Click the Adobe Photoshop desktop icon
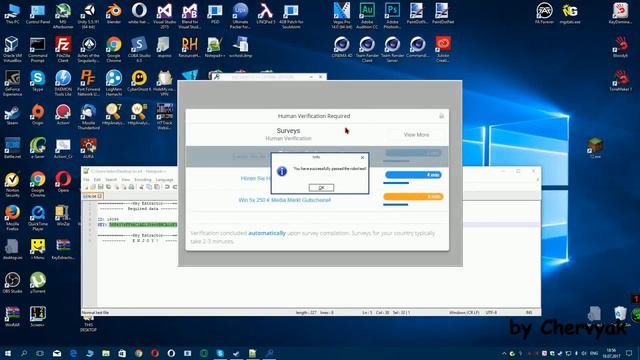The width and height of the screenshot is (640, 360). pos(393,16)
